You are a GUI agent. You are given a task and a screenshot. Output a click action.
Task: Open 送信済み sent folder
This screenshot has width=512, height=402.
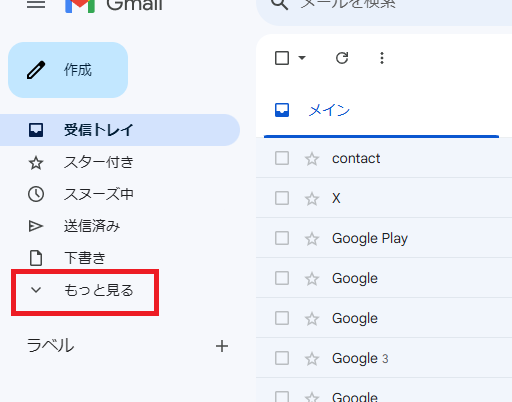[x=120, y=226]
